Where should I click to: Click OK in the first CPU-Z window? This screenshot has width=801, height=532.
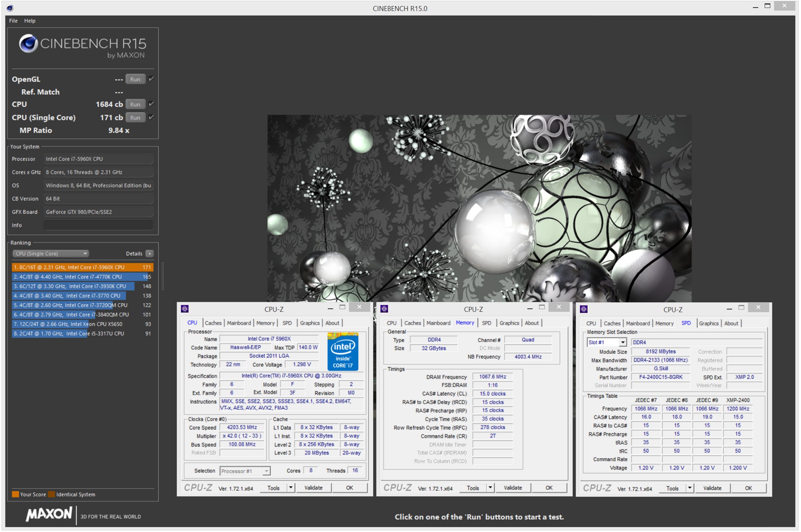[350, 488]
